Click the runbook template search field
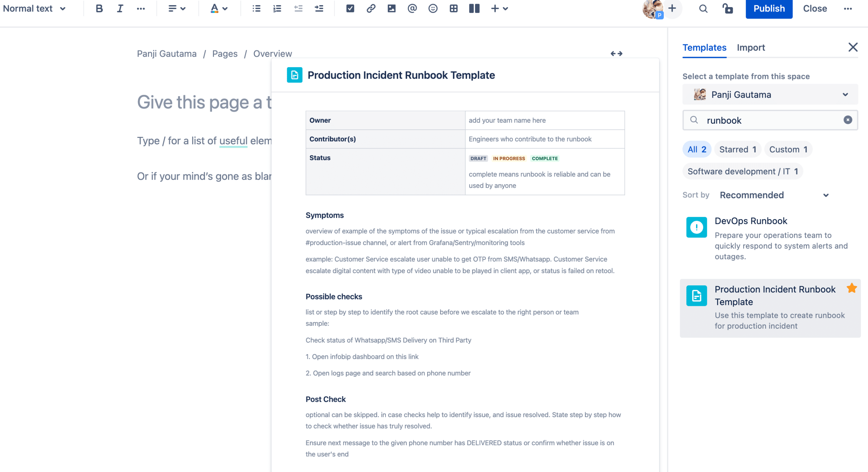 click(x=770, y=120)
